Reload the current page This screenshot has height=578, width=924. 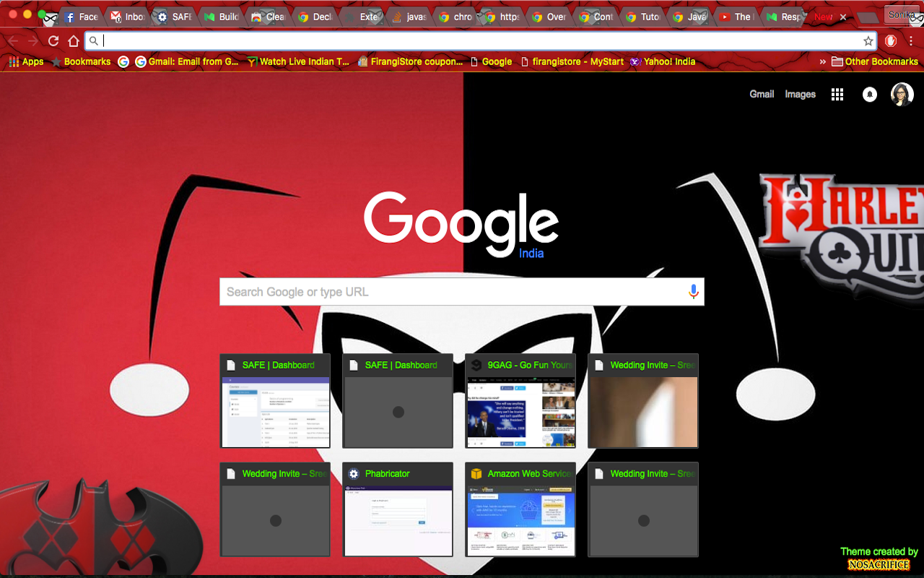pyautogui.click(x=53, y=41)
